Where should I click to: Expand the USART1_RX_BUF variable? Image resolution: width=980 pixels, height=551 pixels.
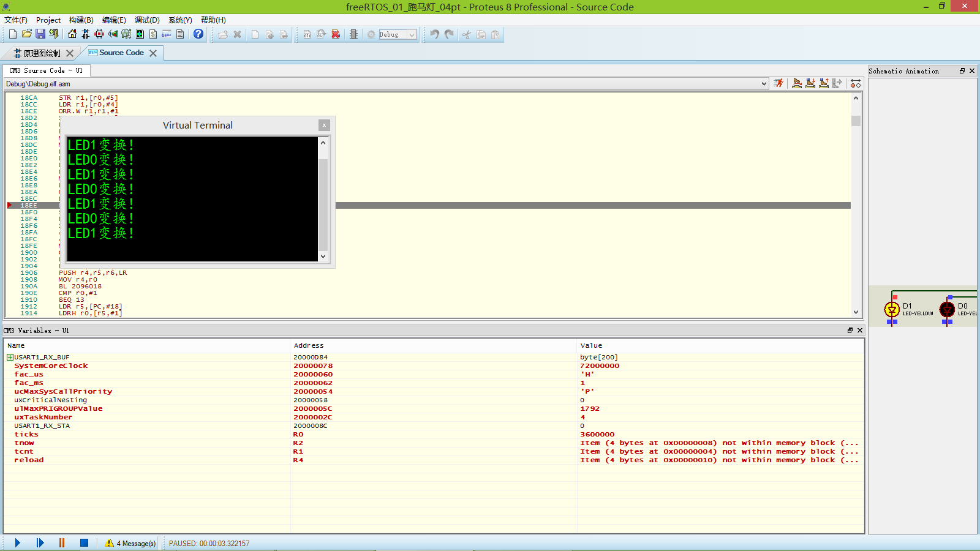(x=10, y=357)
